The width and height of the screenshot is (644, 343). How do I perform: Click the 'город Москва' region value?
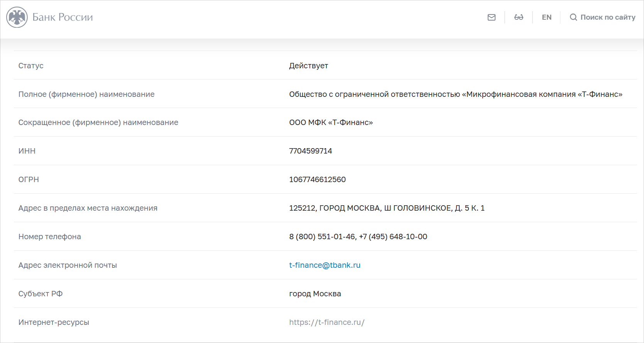315,294
